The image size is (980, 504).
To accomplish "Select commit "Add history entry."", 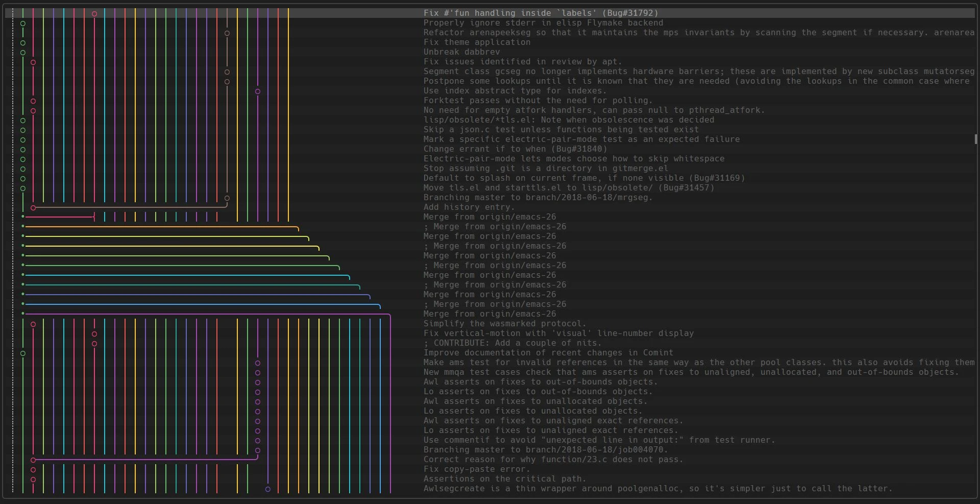I will [469, 207].
